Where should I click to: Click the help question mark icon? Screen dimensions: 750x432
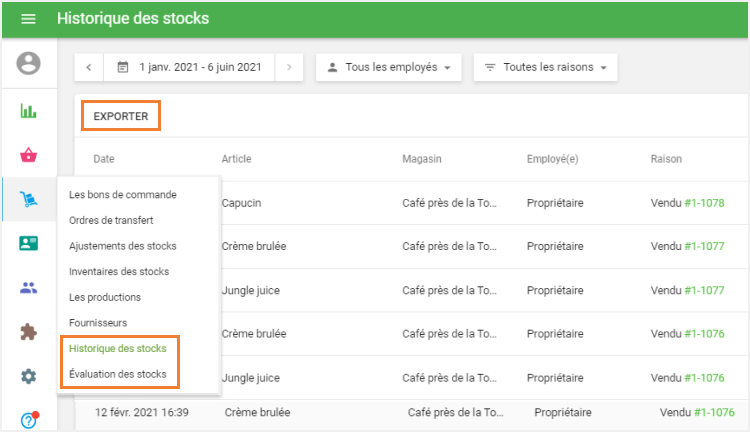(29, 420)
